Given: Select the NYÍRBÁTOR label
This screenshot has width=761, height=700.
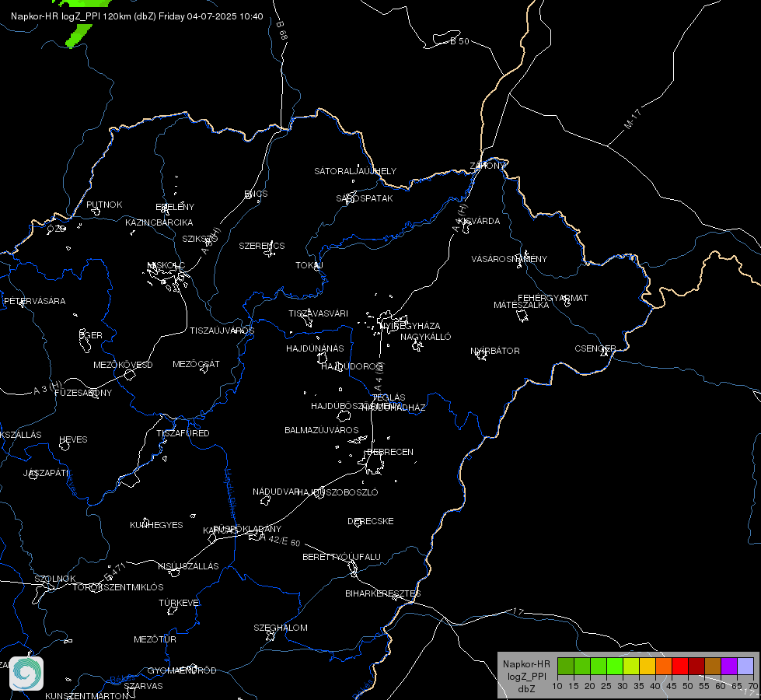Looking at the screenshot, I should tap(495, 351).
